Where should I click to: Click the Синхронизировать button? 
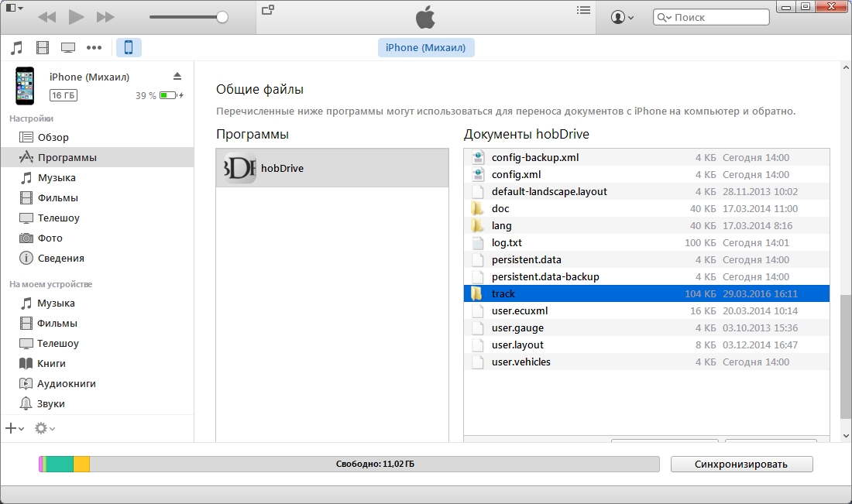(x=742, y=465)
